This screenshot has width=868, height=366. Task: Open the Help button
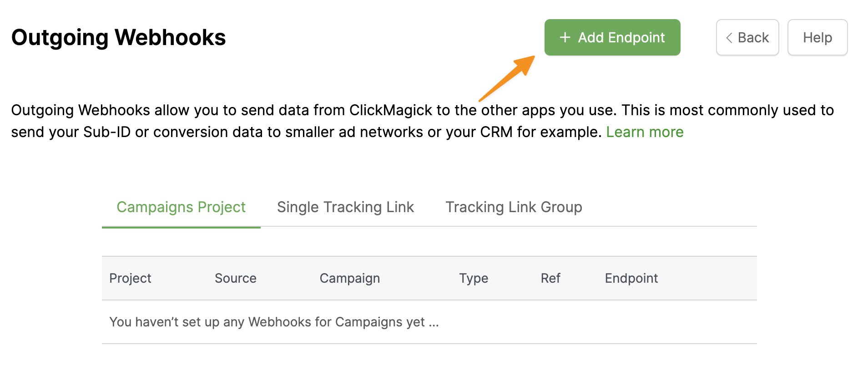(817, 37)
